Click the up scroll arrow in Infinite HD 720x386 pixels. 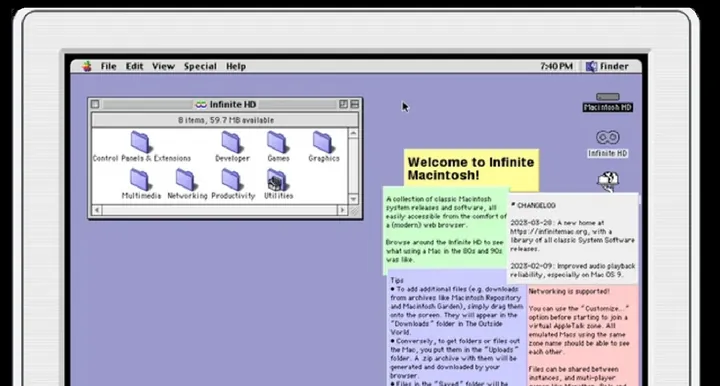pyautogui.click(x=353, y=133)
